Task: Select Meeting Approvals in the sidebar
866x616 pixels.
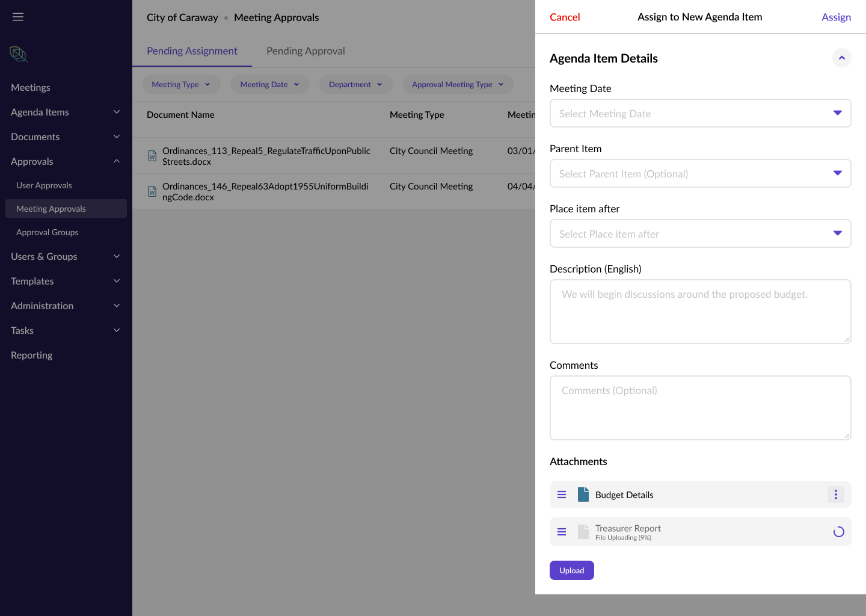Action: [x=66, y=209]
